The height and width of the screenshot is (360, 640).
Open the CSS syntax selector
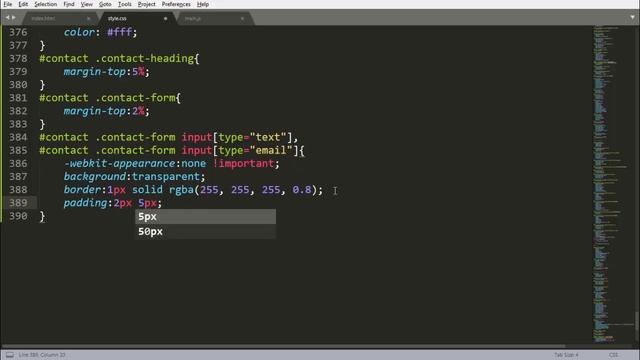613,355
